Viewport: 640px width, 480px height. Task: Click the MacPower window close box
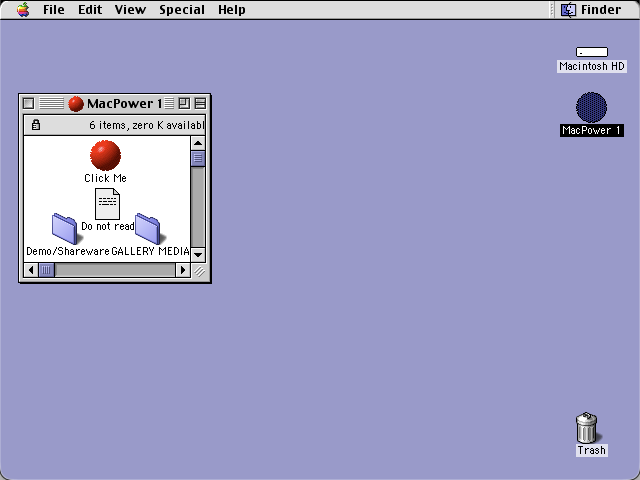click(x=29, y=103)
